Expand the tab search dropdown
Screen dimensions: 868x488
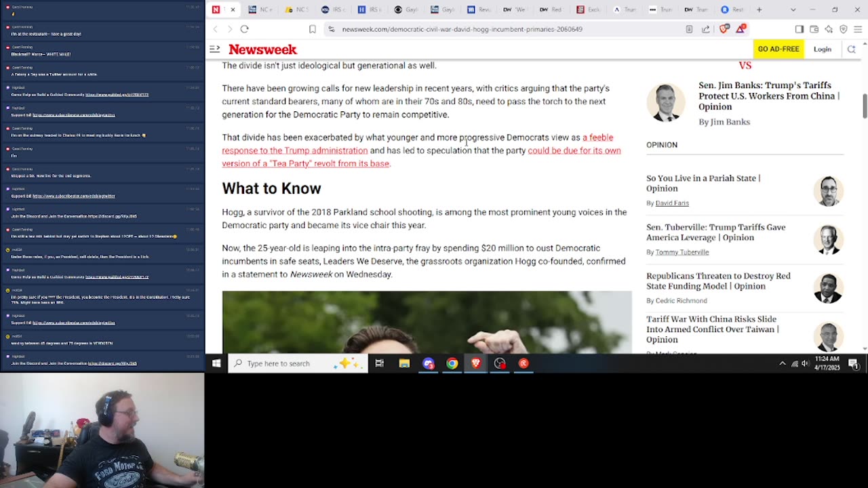point(793,9)
